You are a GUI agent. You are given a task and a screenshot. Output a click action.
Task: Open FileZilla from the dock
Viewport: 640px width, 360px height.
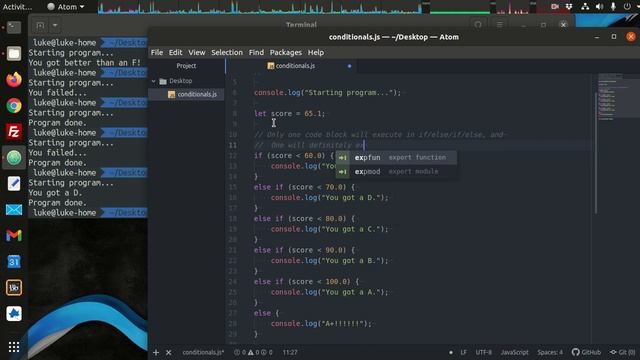[14, 131]
